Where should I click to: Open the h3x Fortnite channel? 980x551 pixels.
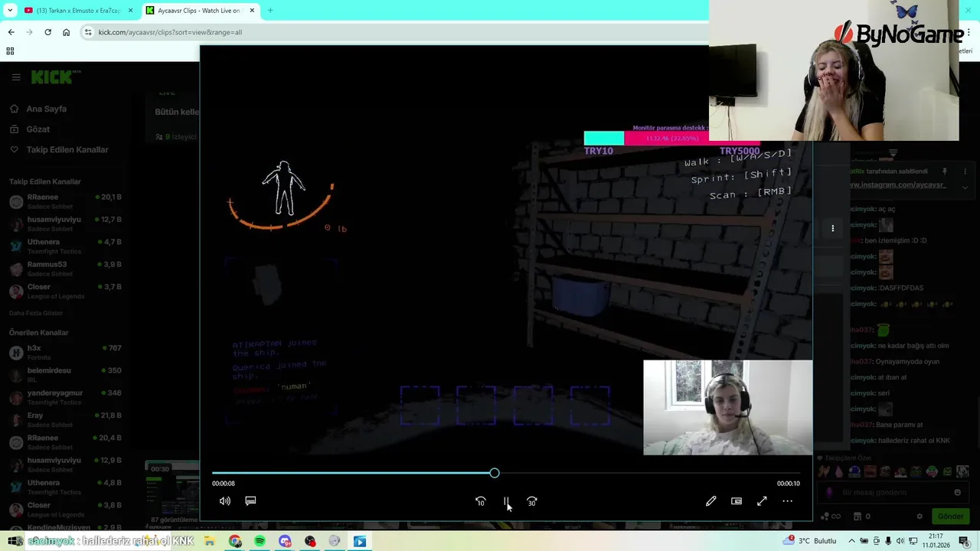65,352
